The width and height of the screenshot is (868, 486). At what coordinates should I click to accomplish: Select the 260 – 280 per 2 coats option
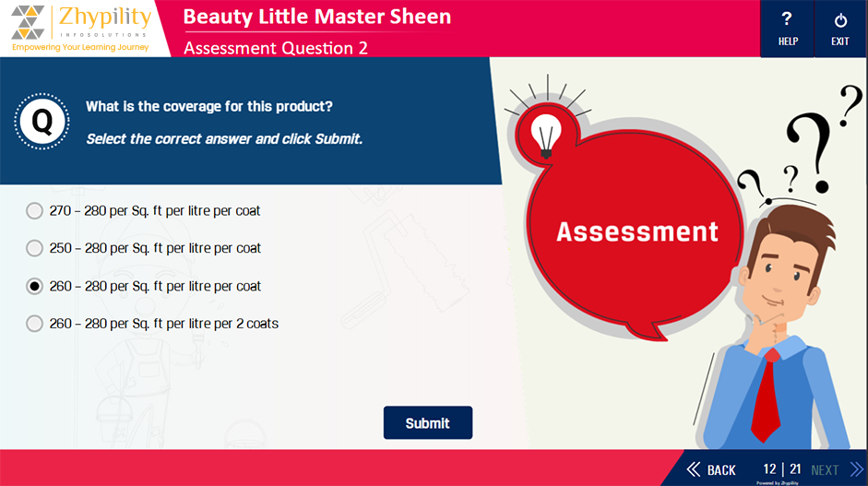[x=35, y=324]
